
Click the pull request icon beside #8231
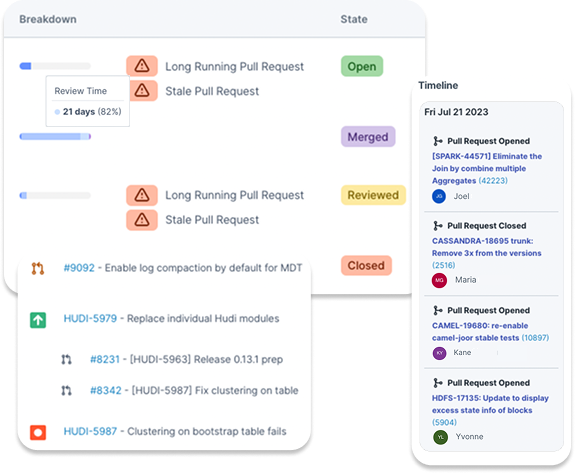pyautogui.click(x=66, y=359)
